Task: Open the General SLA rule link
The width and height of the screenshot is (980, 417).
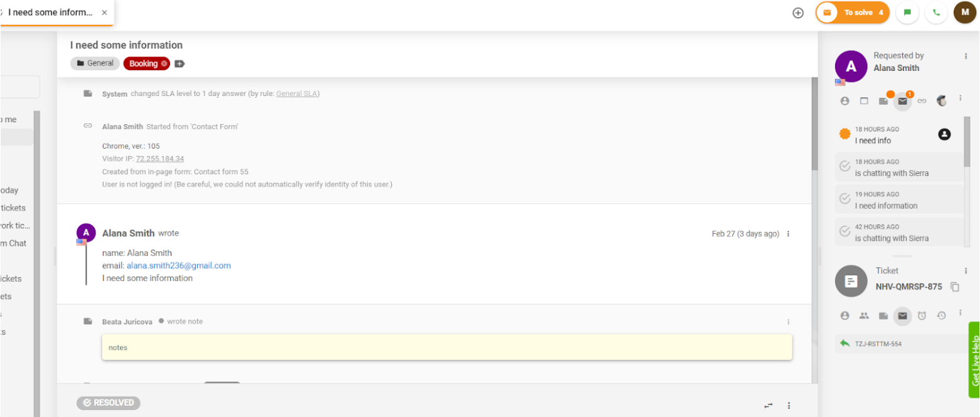Action: coord(297,94)
